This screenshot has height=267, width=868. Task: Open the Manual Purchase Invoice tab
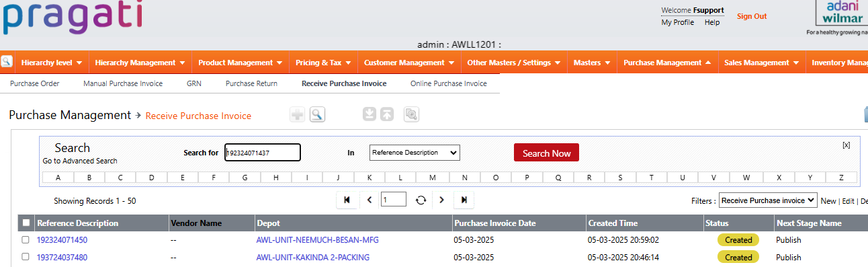pos(123,84)
